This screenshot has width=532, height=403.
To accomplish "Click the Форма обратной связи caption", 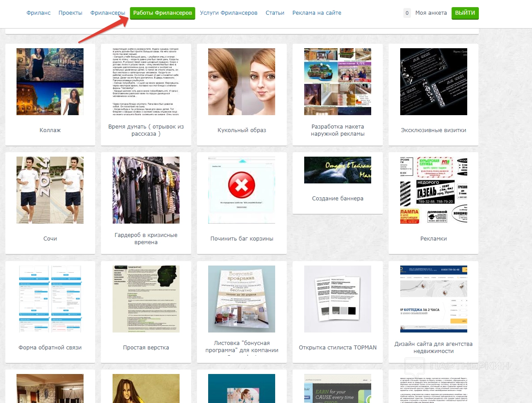I will [50, 347].
